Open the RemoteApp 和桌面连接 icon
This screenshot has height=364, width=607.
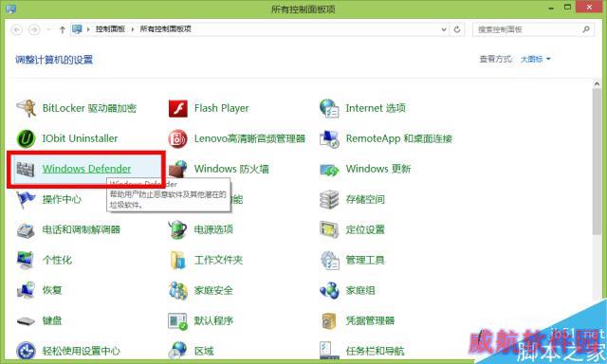click(329, 138)
